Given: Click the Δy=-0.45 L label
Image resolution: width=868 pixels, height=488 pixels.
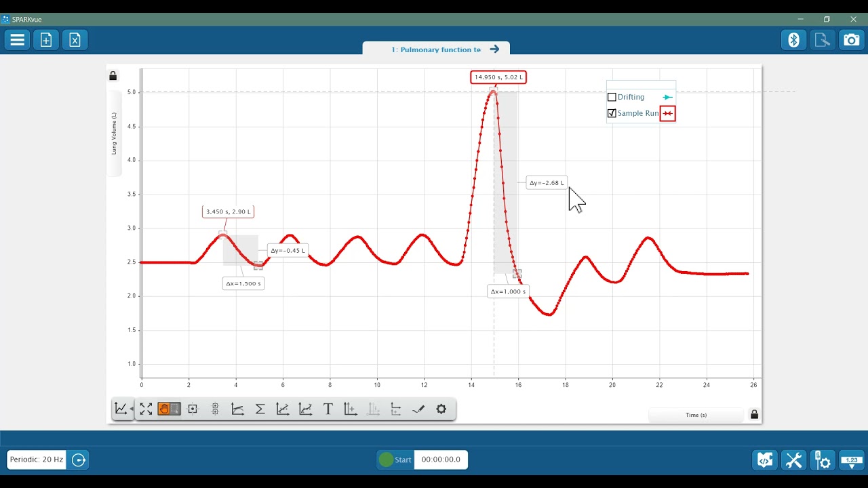Looking at the screenshot, I should click(288, 250).
